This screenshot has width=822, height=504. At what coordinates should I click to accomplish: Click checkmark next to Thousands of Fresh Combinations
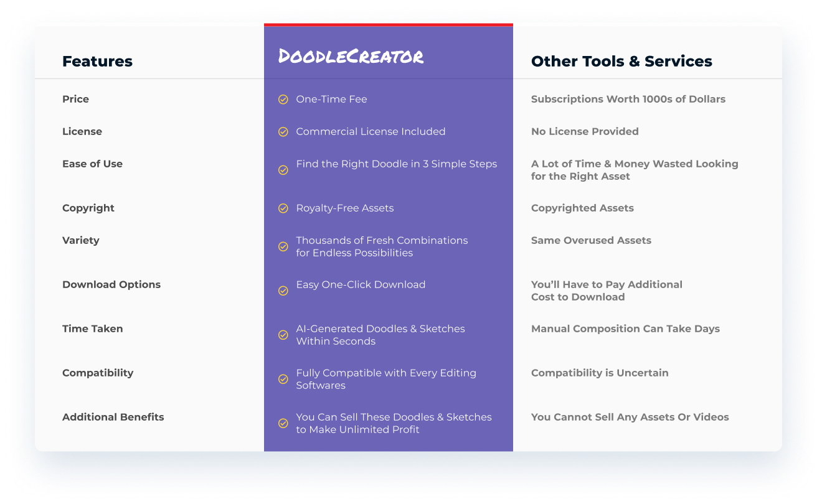pos(283,246)
